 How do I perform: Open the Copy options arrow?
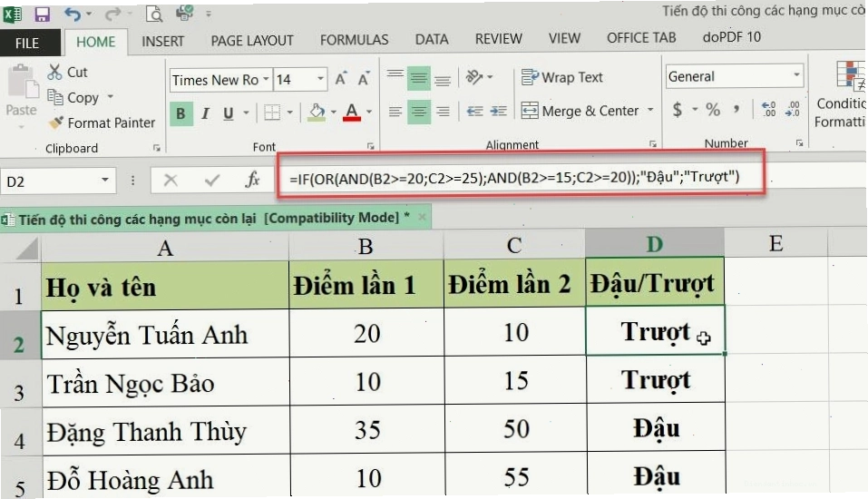[x=110, y=97]
